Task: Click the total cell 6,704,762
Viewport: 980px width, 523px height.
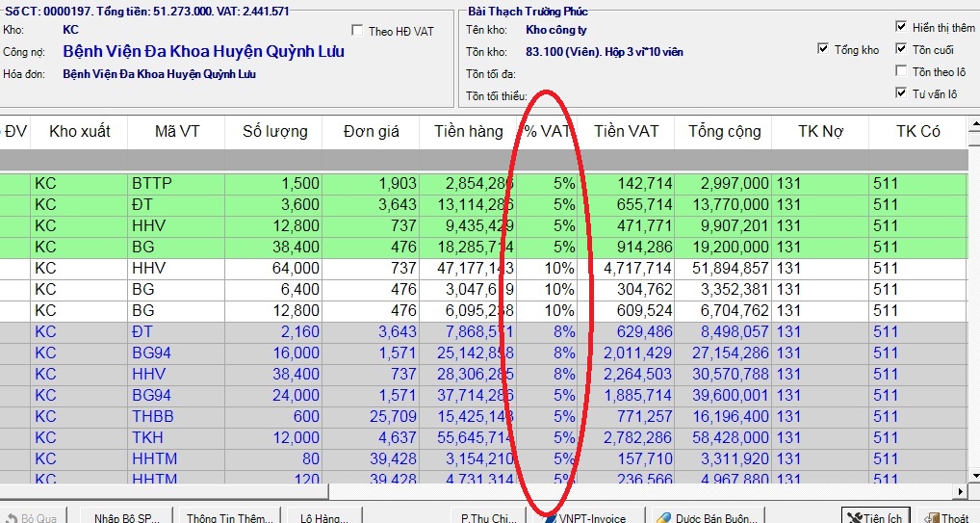Action: click(724, 310)
